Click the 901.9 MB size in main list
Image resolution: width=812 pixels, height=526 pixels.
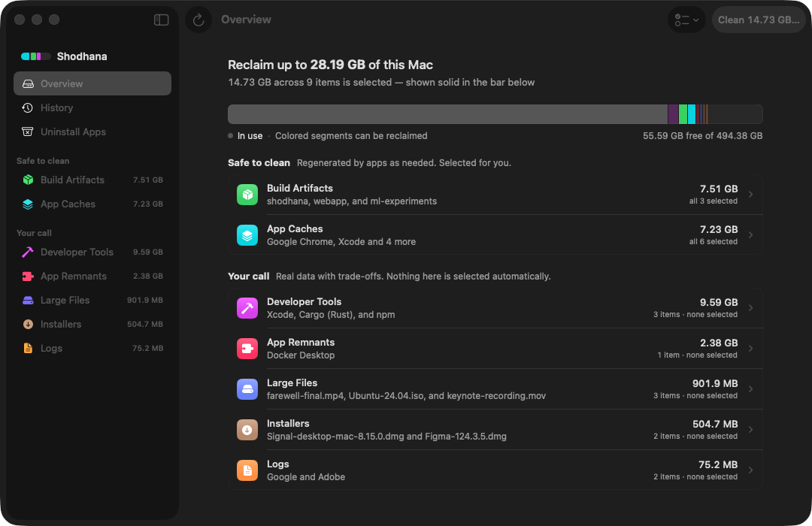coord(715,384)
